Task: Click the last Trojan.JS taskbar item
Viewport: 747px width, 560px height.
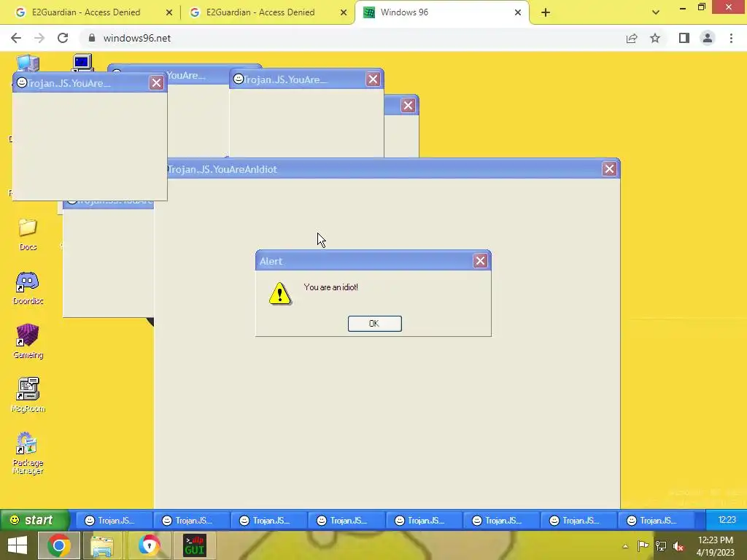Action: point(655,521)
